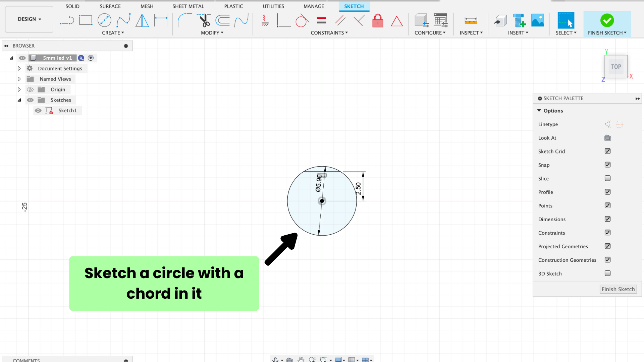Open the MODIFY dropdown menu

pyautogui.click(x=212, y=33)
